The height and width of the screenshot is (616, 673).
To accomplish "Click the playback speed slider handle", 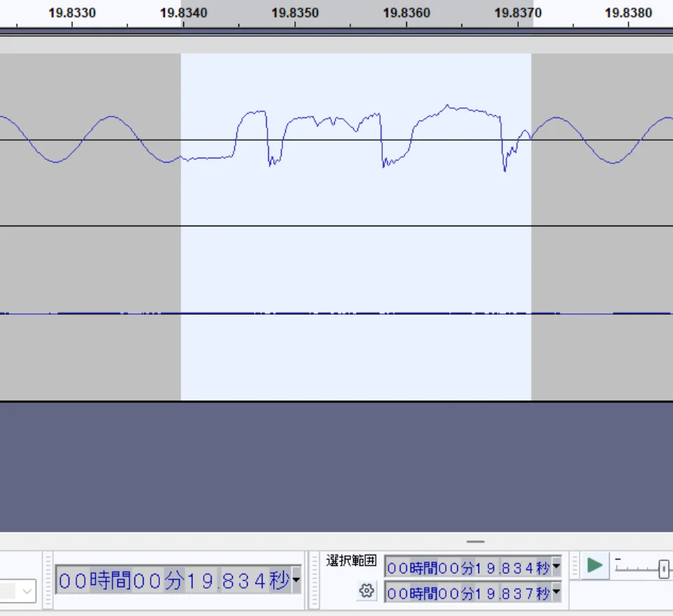I will pos(663,569).
